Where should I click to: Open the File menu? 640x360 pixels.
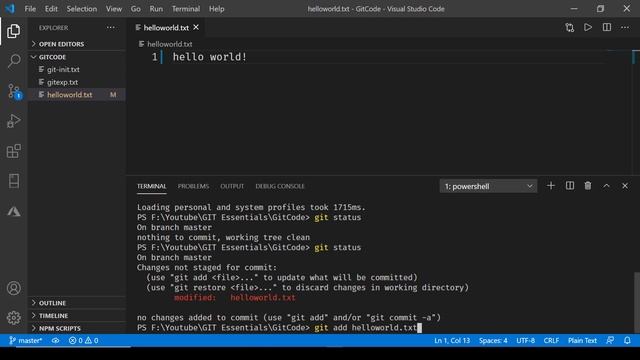[30, 9]
